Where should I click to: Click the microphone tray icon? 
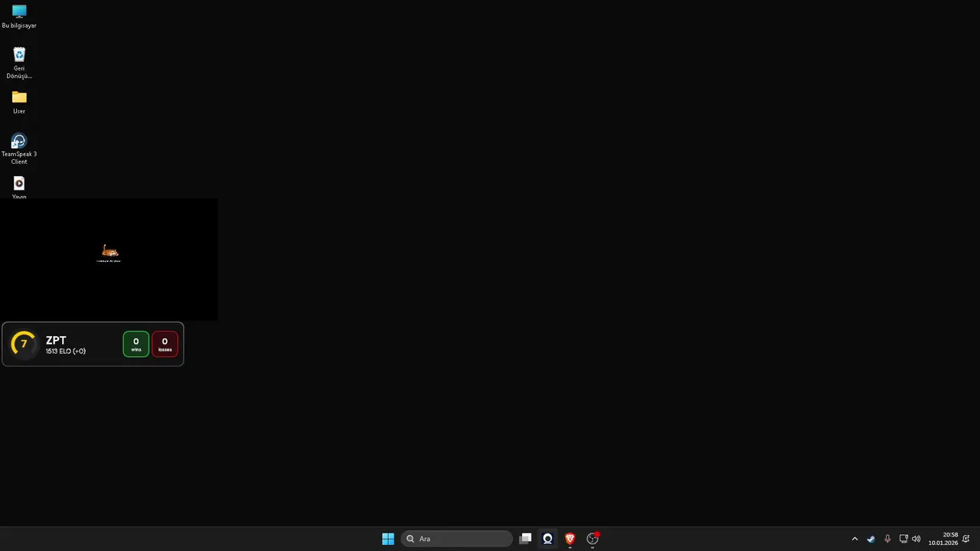pos(887,539)
